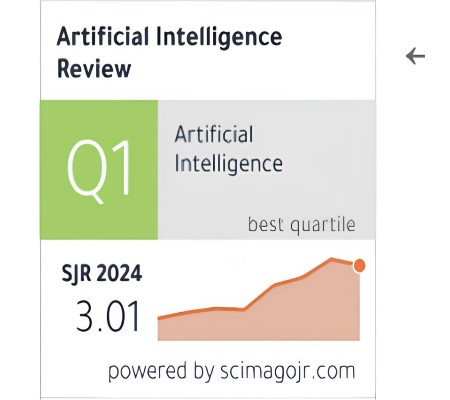Click the gray quartile category panel
Viewport: 450px width, 400px height.
267,170
